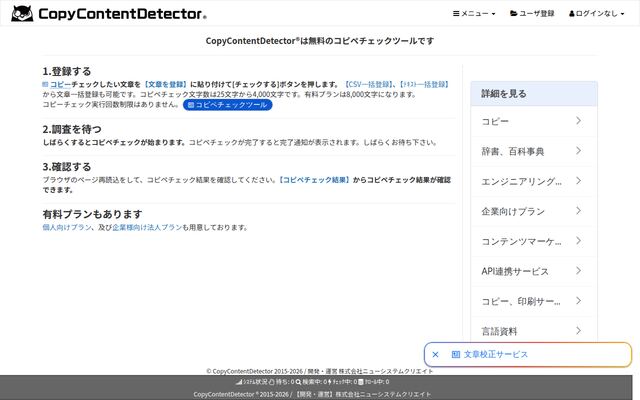Select the エンジニアリング item in the sidebar
Screen dimensions: 640x400
534,181
